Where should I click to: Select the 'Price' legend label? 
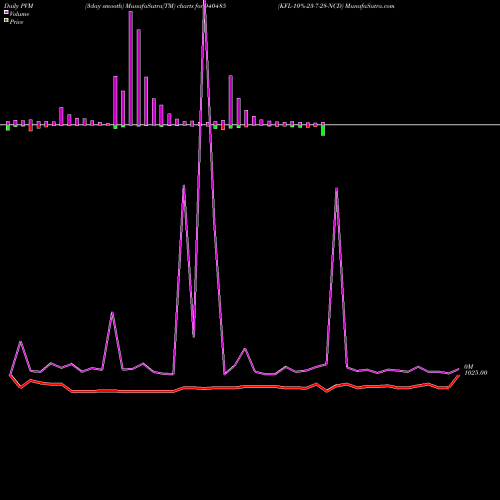click(x=16, y=22)
